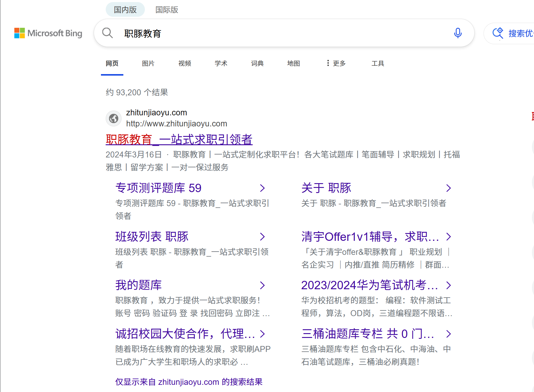534x392 pixels.
Task: Open 诚招校园大使合作 sitelink
Action: tap(185, 334)
